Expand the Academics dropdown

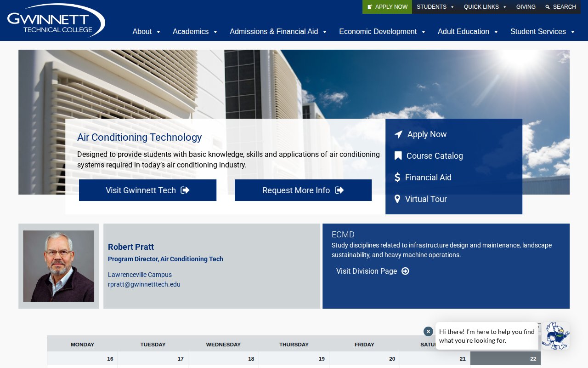coord(195,32)
